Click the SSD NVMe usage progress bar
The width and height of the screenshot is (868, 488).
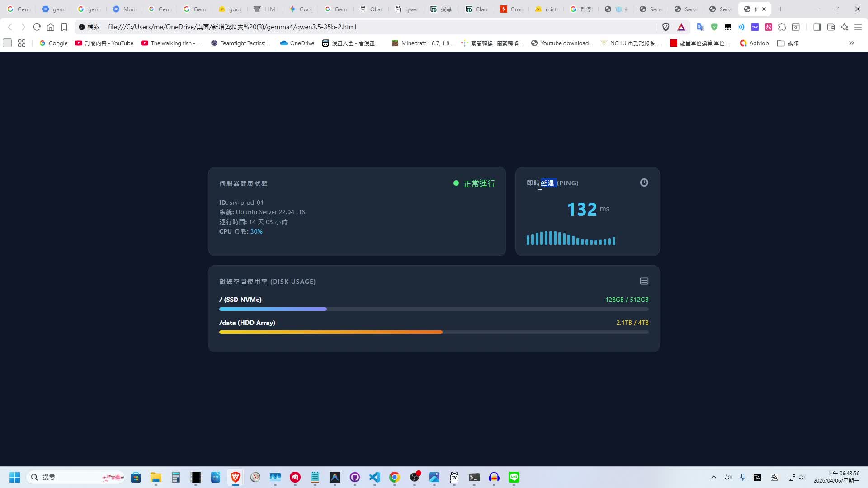(434, 309)
